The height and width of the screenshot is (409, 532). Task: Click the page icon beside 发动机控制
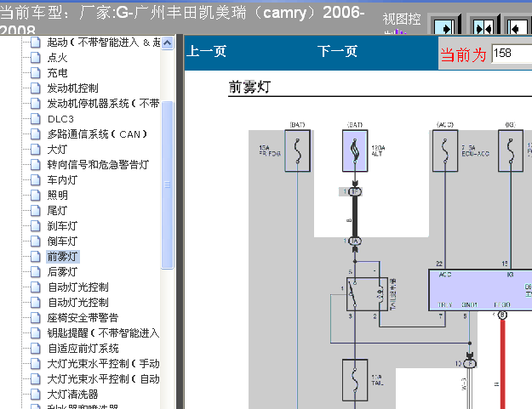pyautogui.click(x=35, y=88)
